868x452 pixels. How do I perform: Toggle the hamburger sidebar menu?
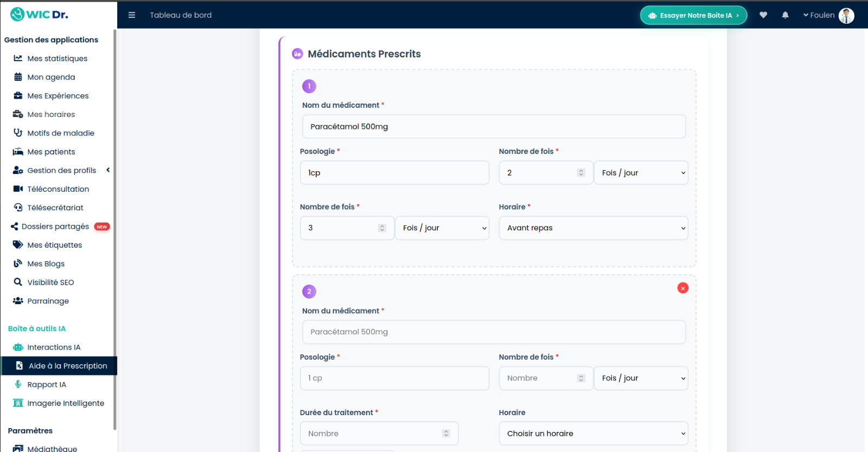131,15
